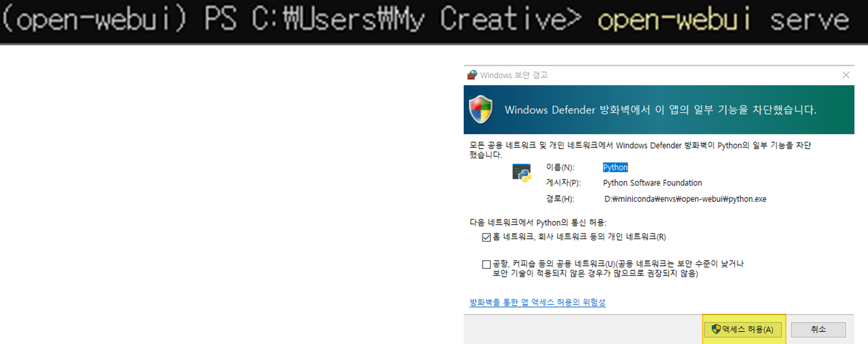Click the Python Software Foundation publisher text
The width and height of the screenshot is (868, 344).
coord(652,183)
